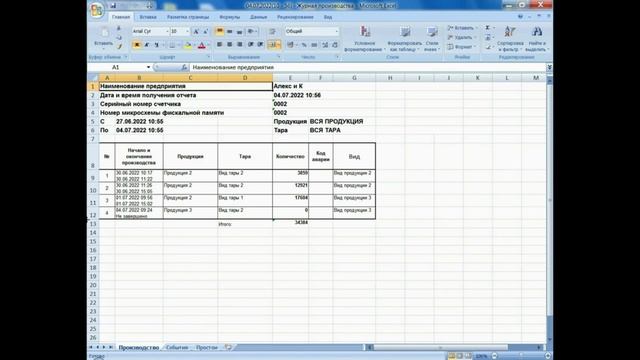Toggle Top Align vertical alignment
Screen dimensions: 640x360
coord(220,31)
